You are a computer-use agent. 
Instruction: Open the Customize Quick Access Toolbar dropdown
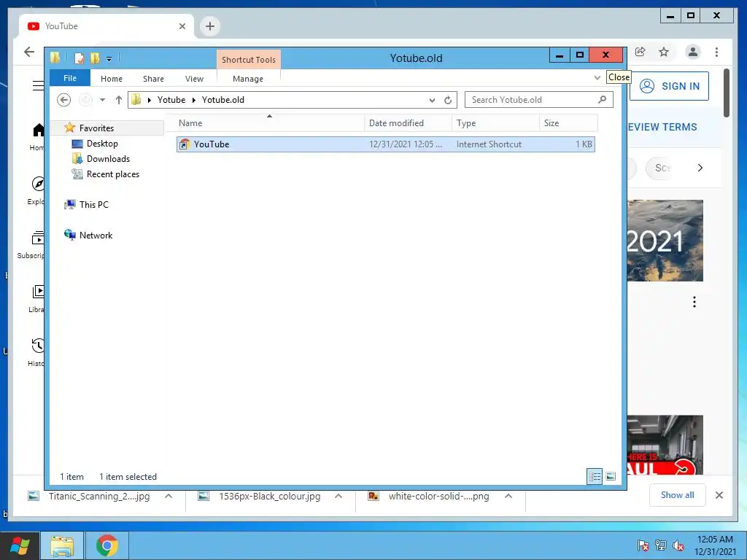tap(109, 59)
